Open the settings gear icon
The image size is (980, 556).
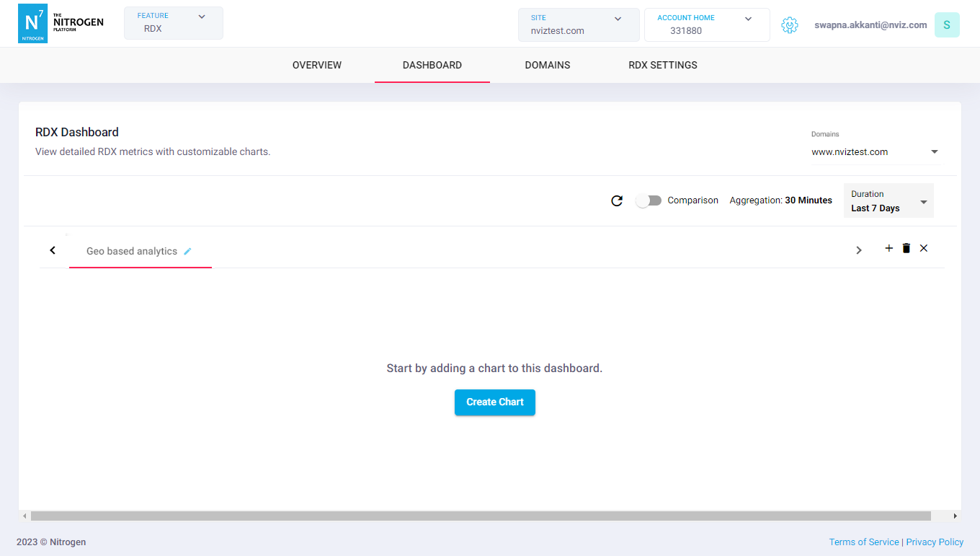(790, 25)
